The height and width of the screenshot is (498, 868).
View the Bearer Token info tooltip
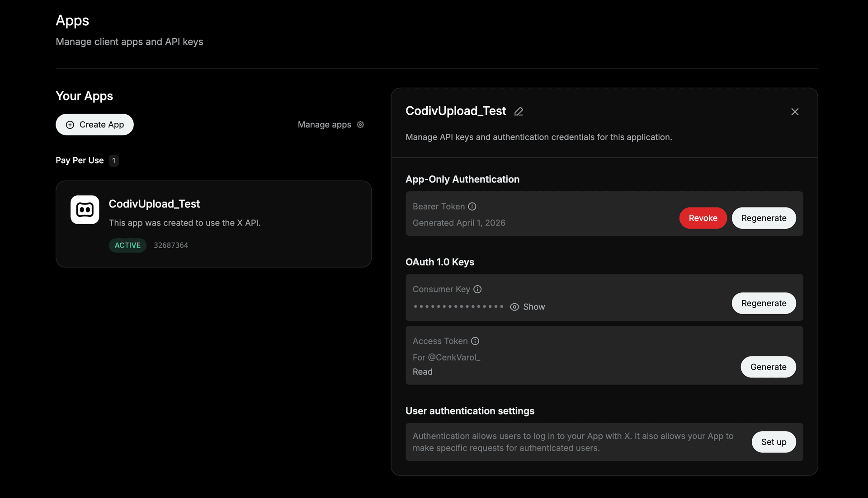click(x=472, y=206)
